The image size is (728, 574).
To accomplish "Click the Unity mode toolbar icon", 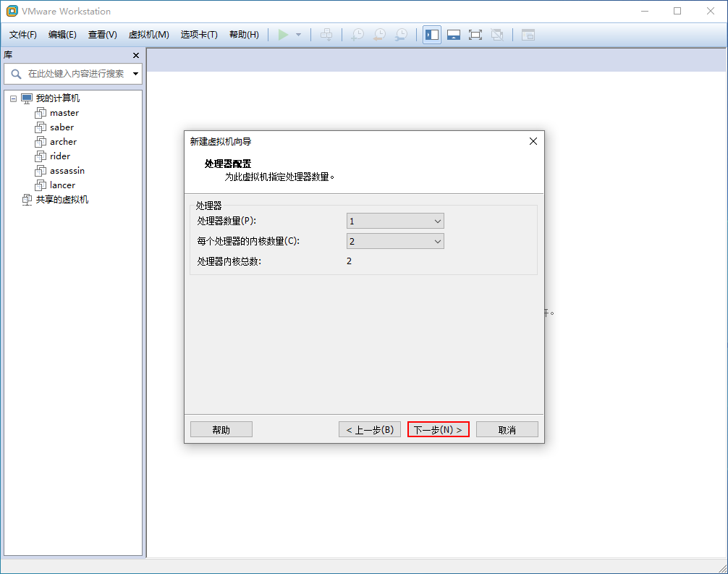I will coord(497,35).
